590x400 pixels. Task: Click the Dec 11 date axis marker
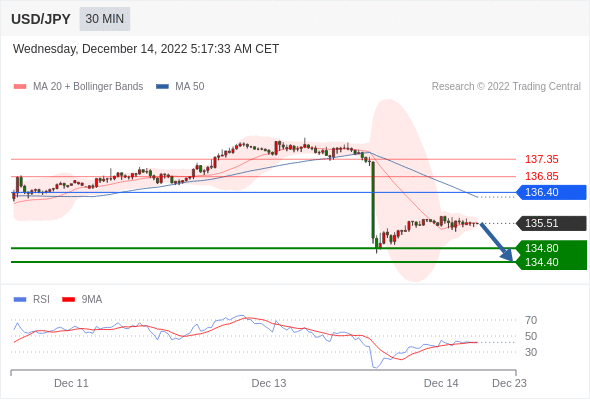[x=71, y=383]
